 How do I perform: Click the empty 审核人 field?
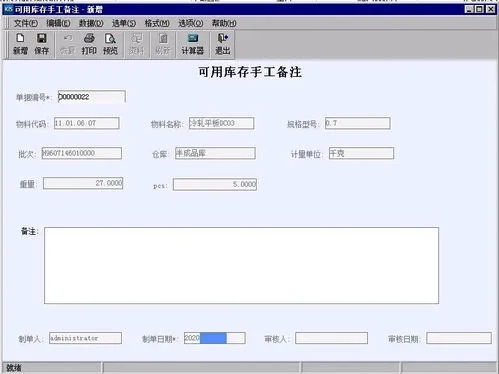click(332, 338)
